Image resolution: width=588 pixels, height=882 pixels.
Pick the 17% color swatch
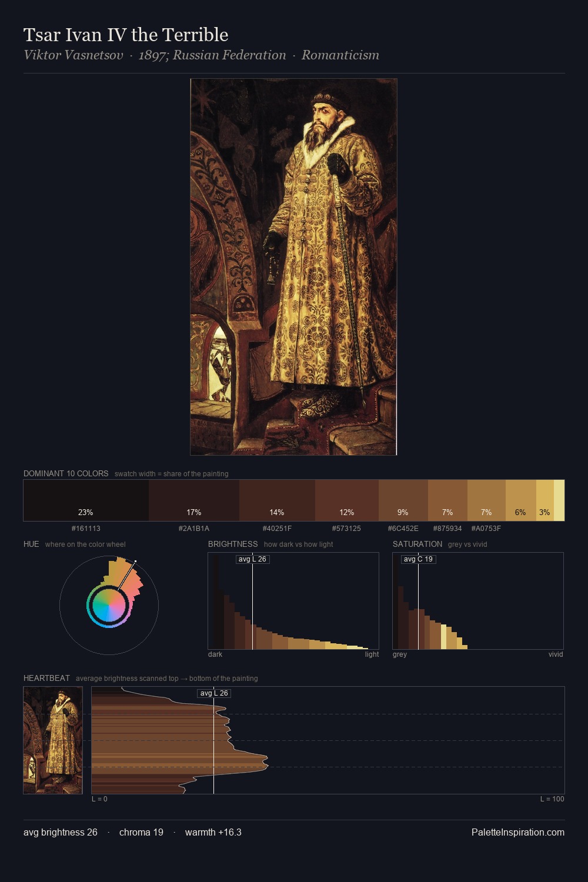[x=194, y=500]
